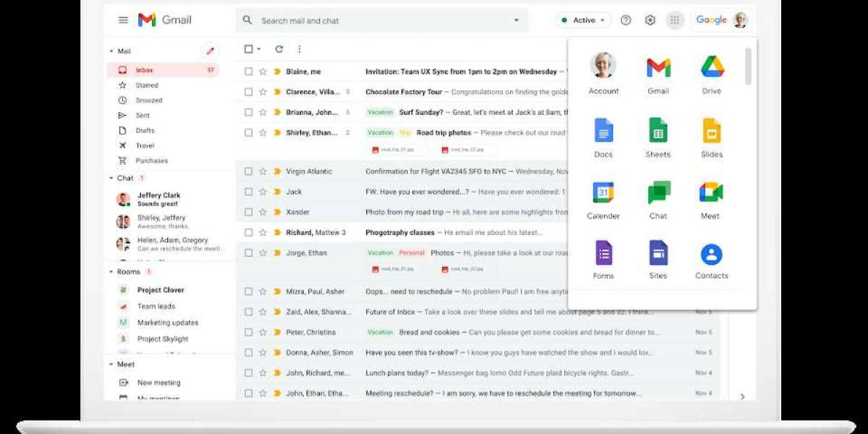Image resolution: width=868 pixels, height=434 pixels.
Task: Open the select-all checkbox dropdown arrow
Action: [x=259, y=49]
